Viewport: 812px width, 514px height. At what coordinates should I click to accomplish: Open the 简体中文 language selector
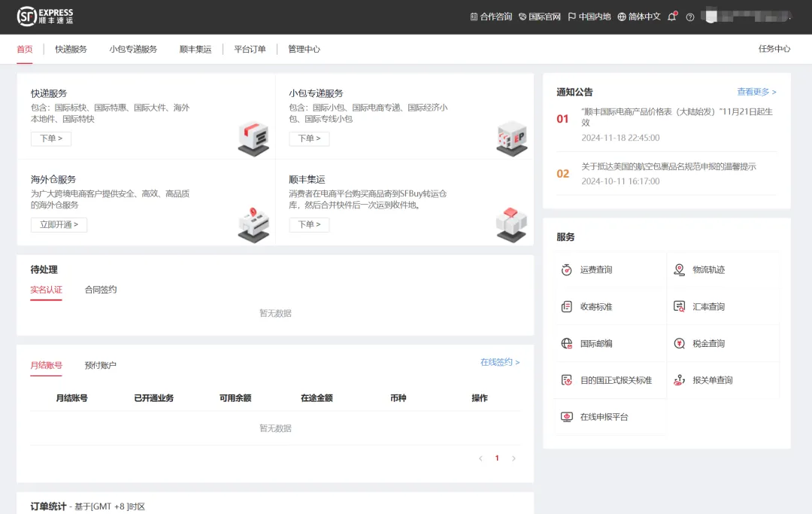coord(639,17)
